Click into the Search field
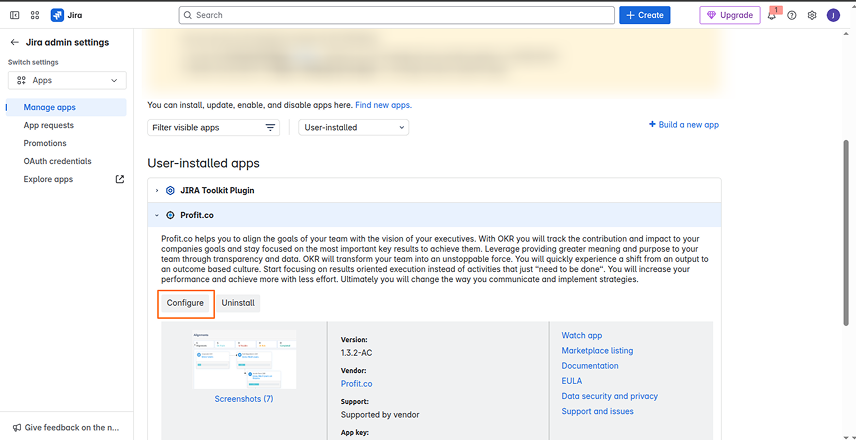 (396, 15)
